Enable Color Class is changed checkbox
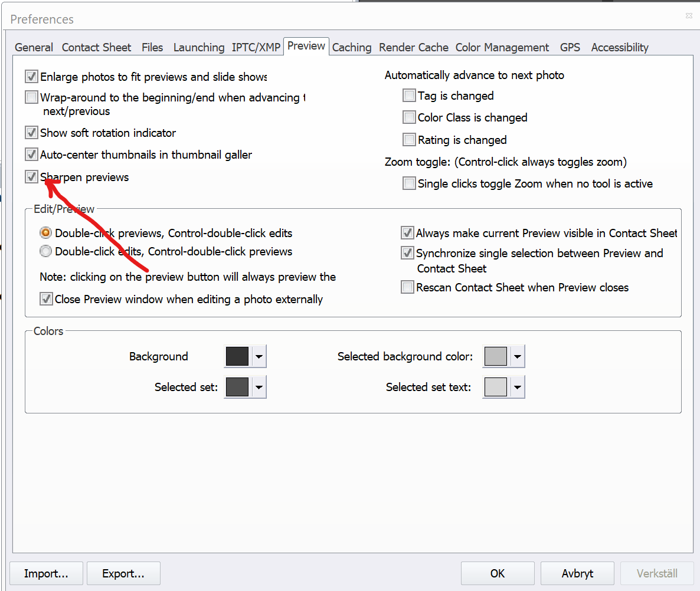The image size is (700, 591). pyautogui.click(x=409, y=117)
